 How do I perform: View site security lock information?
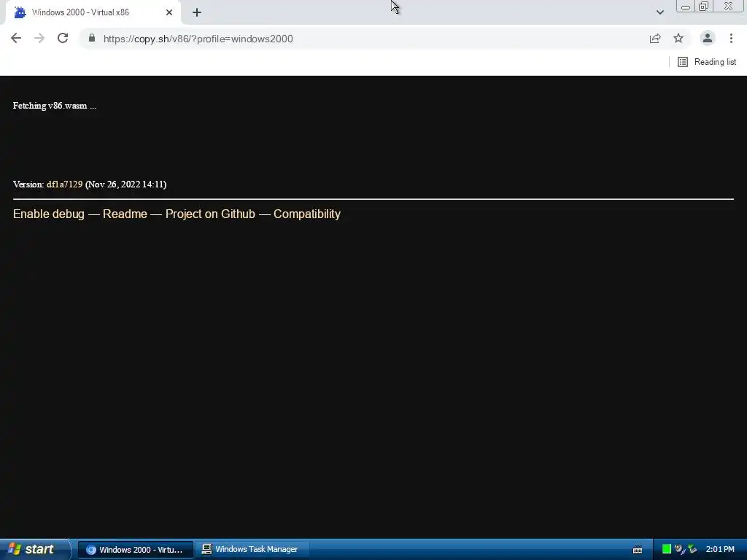click(x=92, y=38)
